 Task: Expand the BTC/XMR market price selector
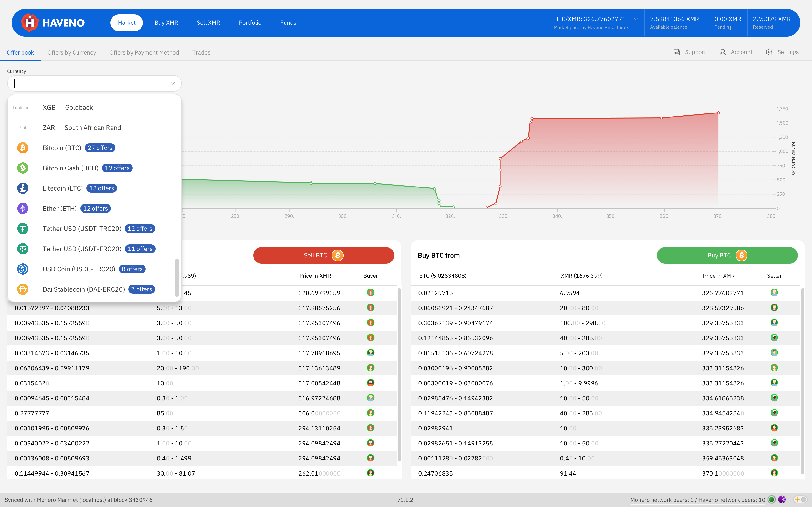[x=636, y=19]
